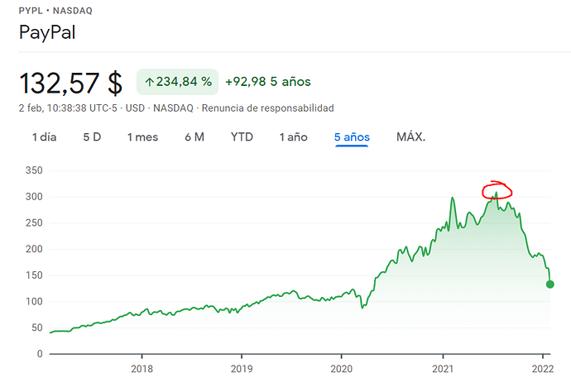Click the 132,57 $ price figure
Screen dimensions: 571x392
pos(70,83)
